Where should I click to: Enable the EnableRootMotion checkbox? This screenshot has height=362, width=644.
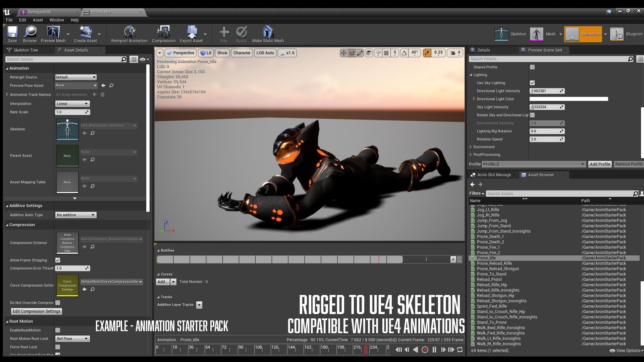(x=58, y=330)
